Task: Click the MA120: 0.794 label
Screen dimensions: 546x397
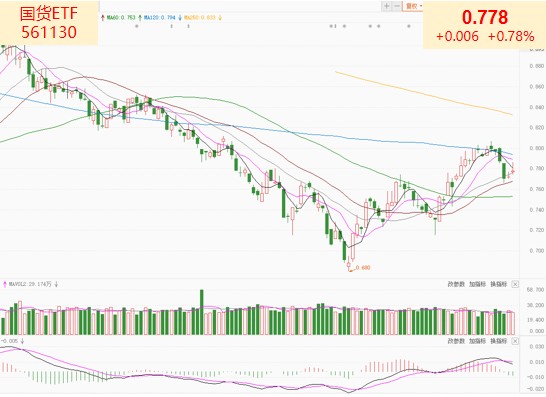Action: 159,17
